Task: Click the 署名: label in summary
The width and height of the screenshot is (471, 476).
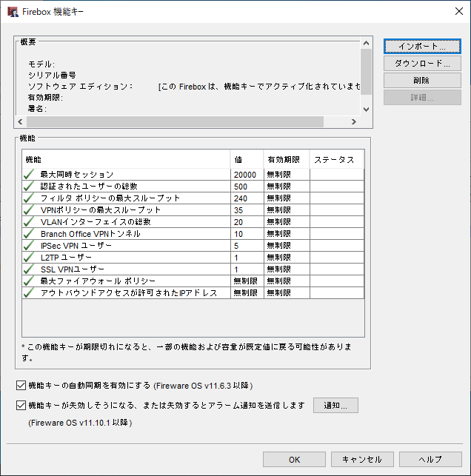Action: (37, 108)
